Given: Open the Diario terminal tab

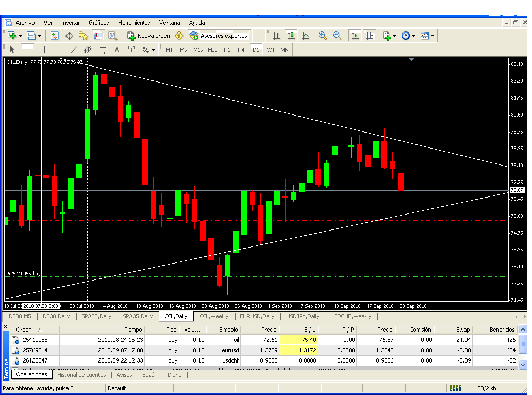Looking at the screenshot, I should tap(174, 375).
